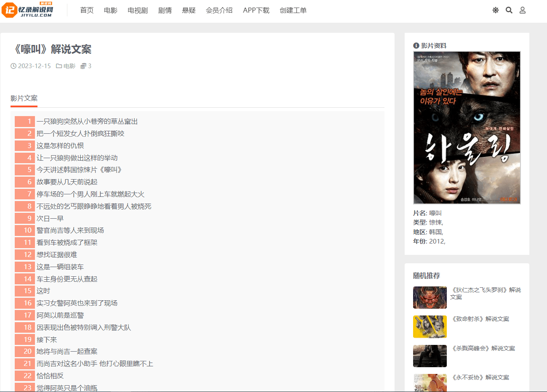Toggle dark mode sun icon
Screen dimensions: 547x392
496,10
